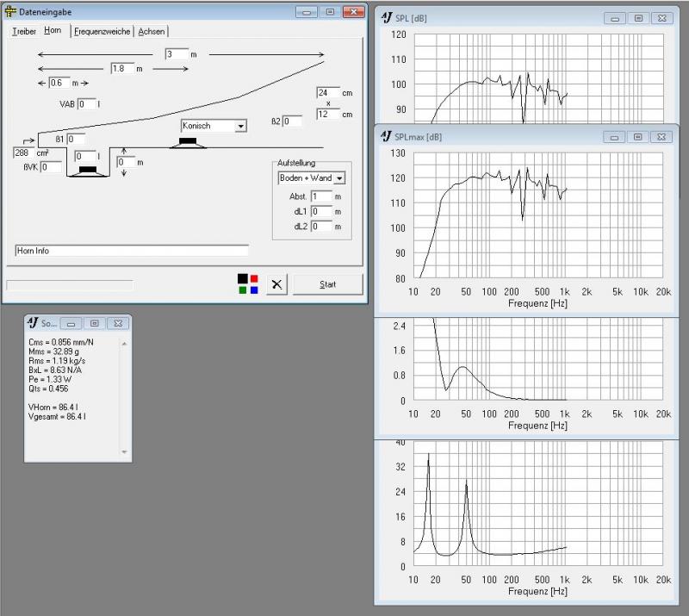Click the Vgesamt = 86.4 l line

pyautogui.click(x=57, y=417)
